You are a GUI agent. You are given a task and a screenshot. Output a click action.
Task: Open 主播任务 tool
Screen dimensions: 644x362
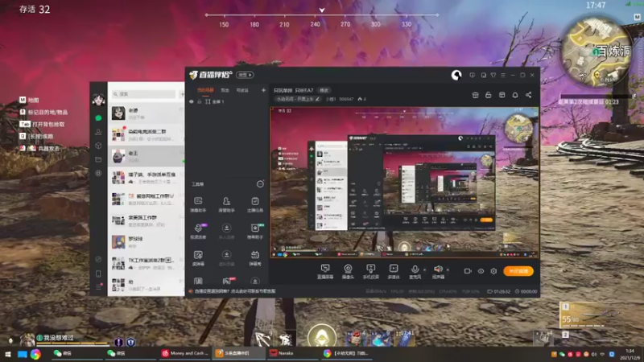coord(254,204)
